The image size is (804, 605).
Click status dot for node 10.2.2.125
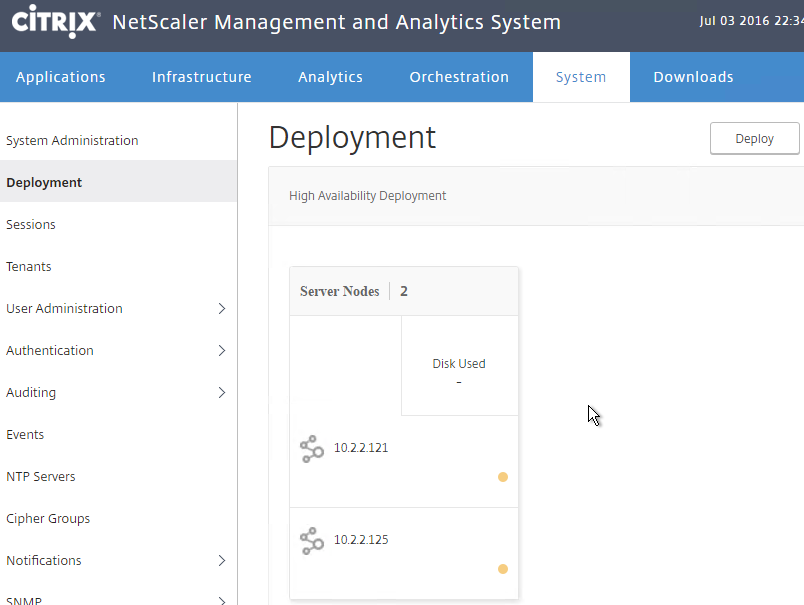pyautogui.click(x=502, y=569)
